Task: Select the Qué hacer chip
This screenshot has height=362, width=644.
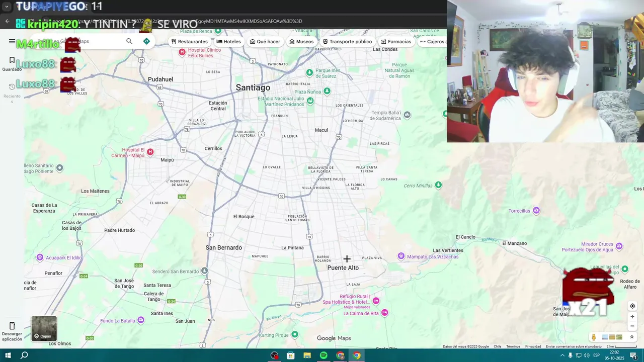Action: click(265, 42)
